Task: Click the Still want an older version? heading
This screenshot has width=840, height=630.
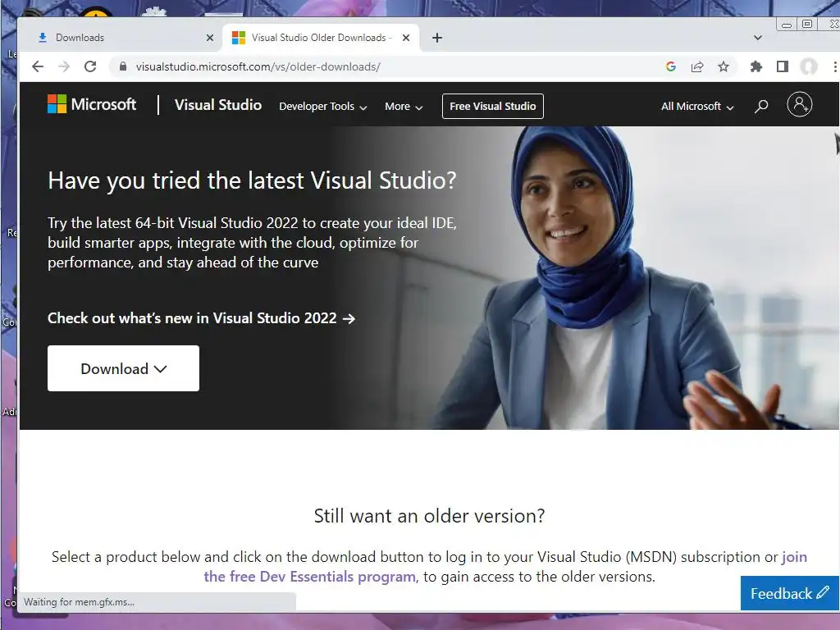Action: point(429,516)
